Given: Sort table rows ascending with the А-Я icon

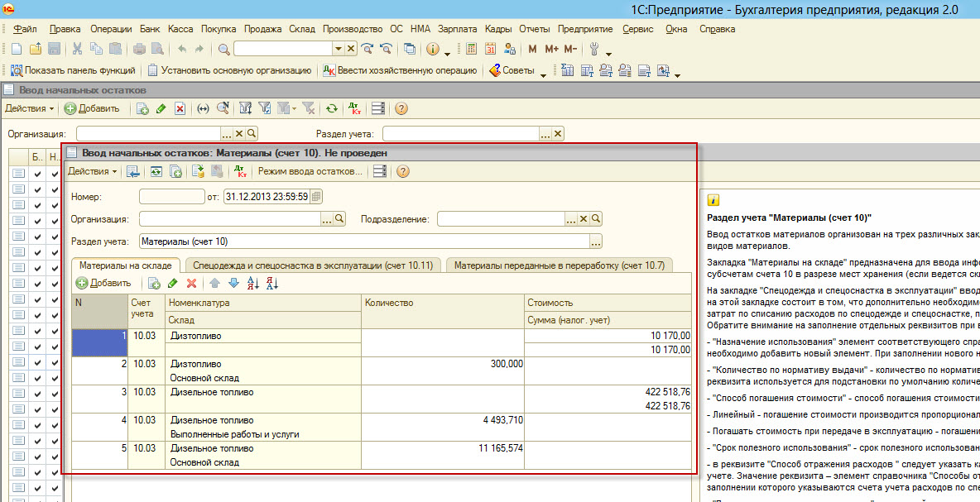Looking at the screenshot, I should click(x=253, y=283).
